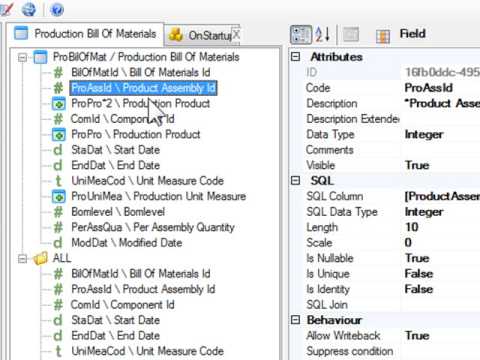The width and height of the screenshot is (480, 360).
Task: Edit the SQL Column value
Action: click(x=440, y=196)
